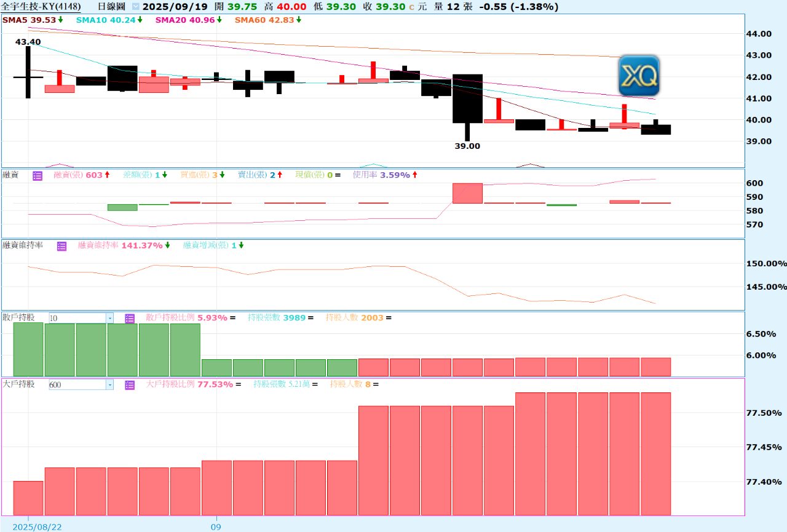Click the 2025/08/22 date axis label
Image resolution: width=787 pixels, height=532 pixels.
[x=38, y=527]
